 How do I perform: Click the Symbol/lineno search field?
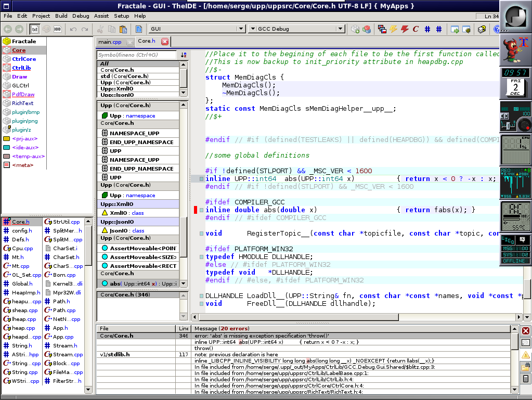(x=136, y=55)
